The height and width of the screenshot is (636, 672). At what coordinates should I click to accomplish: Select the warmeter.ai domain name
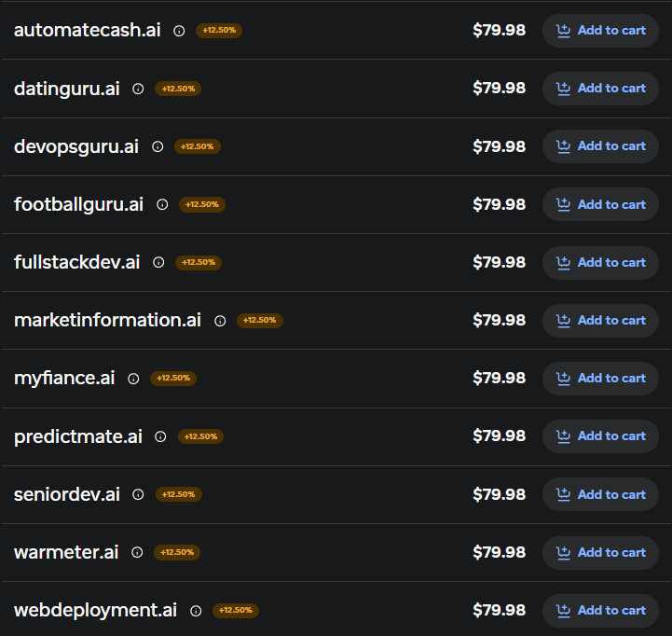pyautogui.click(x=66, y=552)
